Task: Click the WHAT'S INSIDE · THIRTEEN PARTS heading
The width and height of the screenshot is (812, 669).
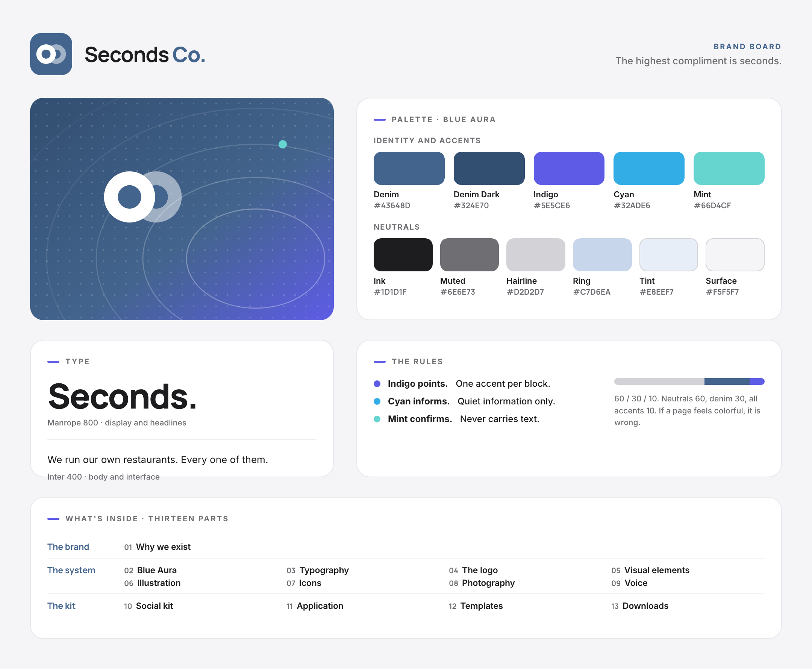Action: coord(147,519)
